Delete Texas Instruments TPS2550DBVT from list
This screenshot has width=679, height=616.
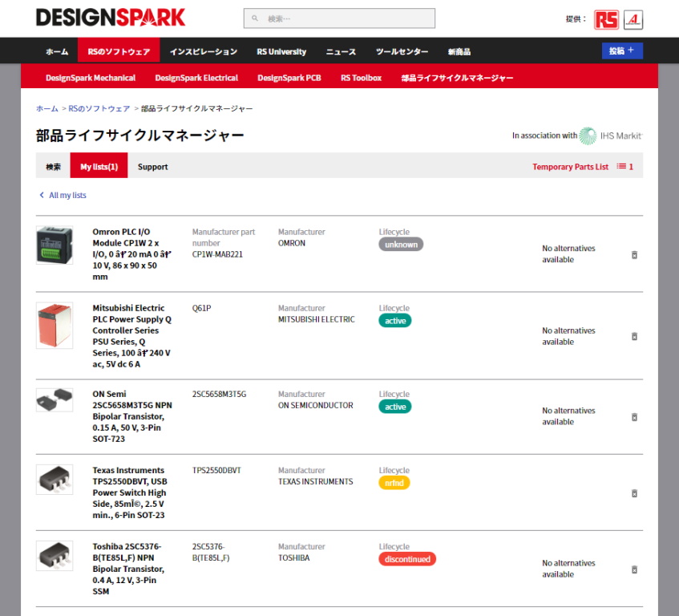click(x=634, y=493)
